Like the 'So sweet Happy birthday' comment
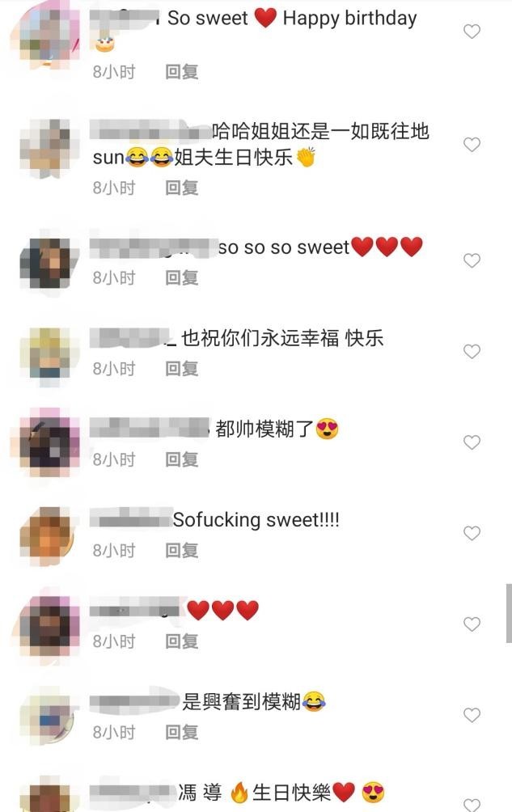Screen dimensions: 512x812 point(472,32)
